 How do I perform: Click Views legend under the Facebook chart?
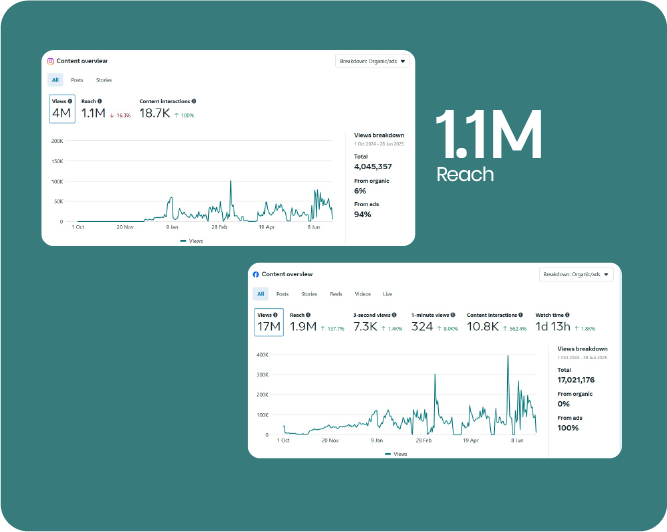point(396,454)
